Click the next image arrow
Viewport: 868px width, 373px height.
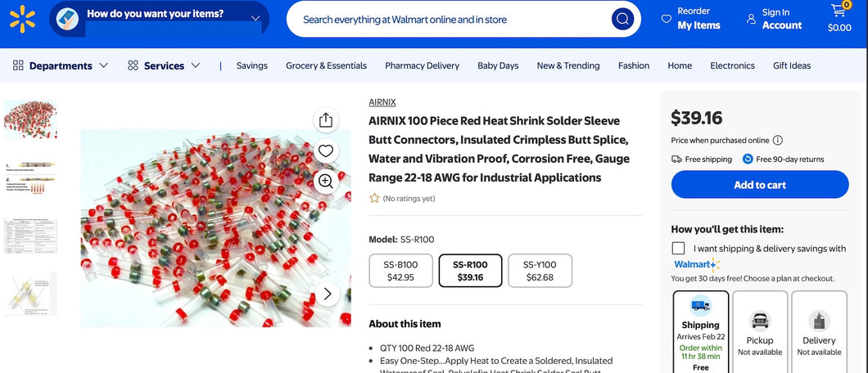(x=328, y=294)
